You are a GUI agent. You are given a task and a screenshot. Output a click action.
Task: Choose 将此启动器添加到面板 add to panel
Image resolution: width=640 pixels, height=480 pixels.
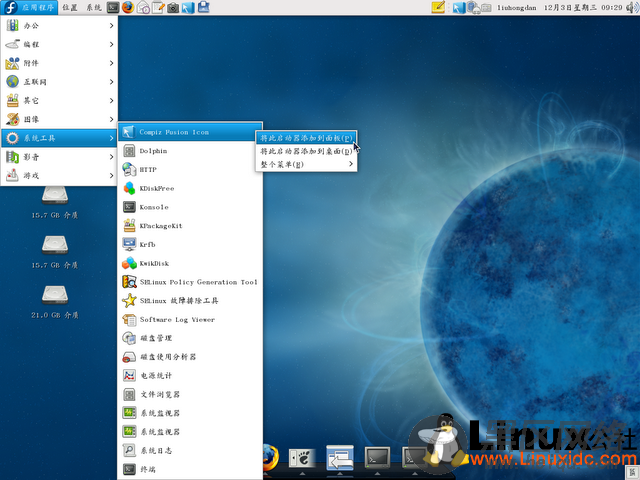click(x=306, y=138)
